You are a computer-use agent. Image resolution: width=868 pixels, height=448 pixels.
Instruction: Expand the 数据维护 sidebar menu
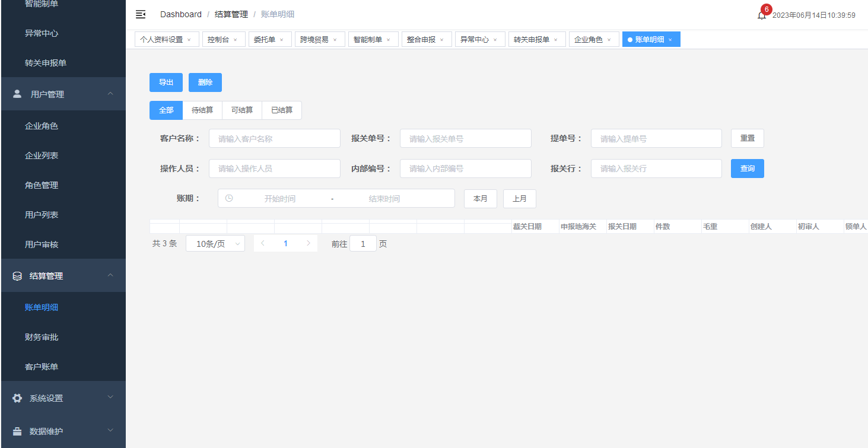coord(63,431)
